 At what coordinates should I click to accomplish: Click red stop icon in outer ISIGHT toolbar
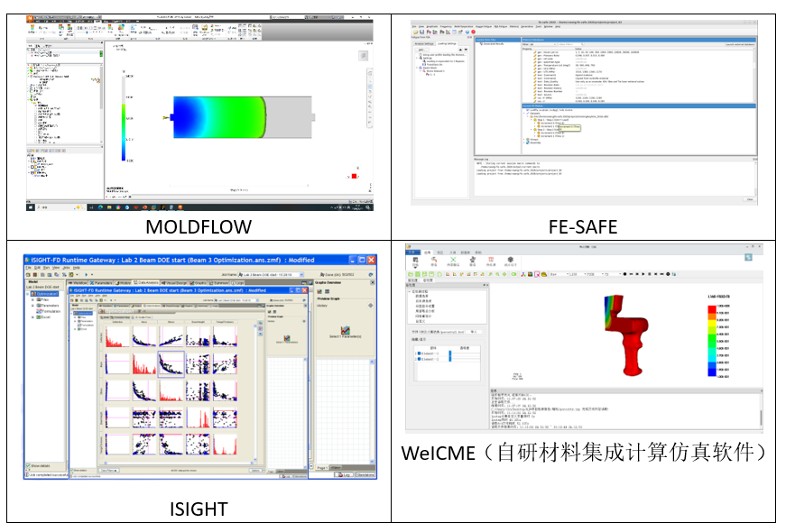(x=35, y=275)
